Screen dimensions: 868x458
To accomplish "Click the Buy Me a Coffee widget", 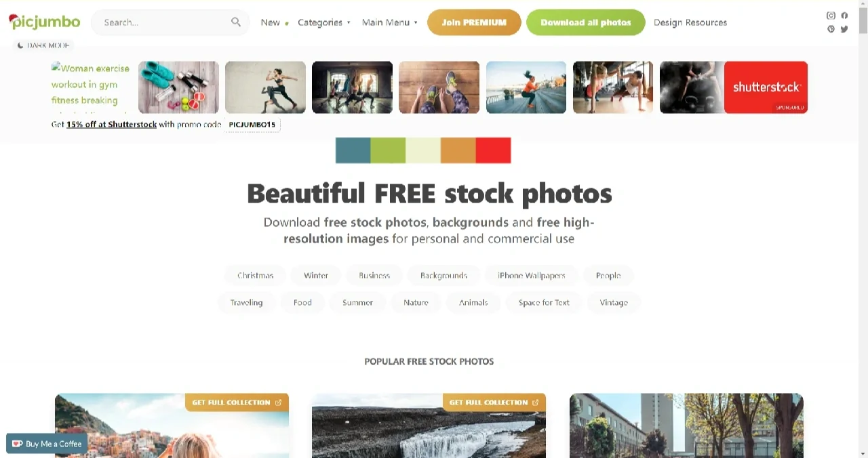I will tap(47, 444).
